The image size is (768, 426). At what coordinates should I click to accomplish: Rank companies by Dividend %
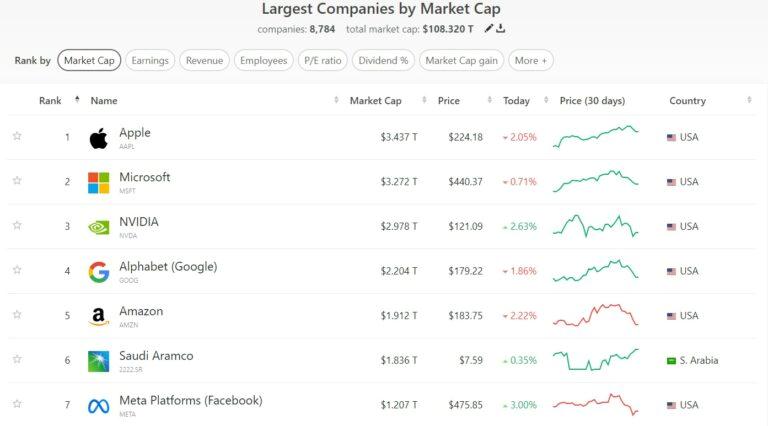(383, 60)
